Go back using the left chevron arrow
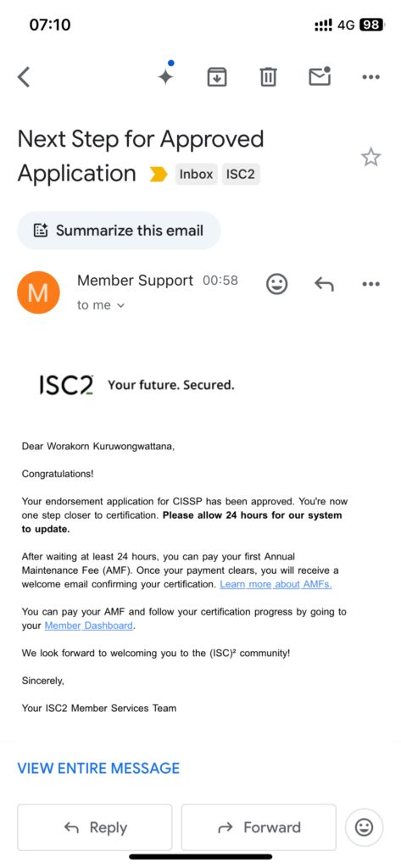Screen dimensions: 401x868 pyautogui.click(x=23, y=77)
